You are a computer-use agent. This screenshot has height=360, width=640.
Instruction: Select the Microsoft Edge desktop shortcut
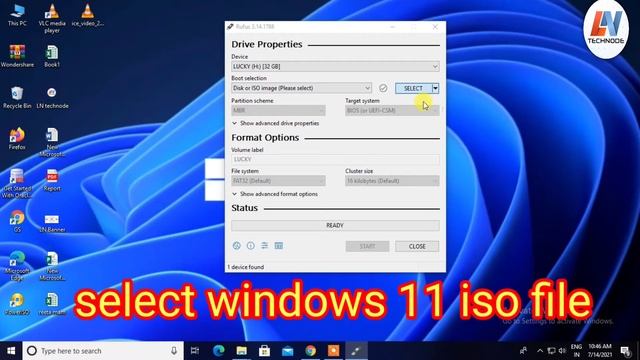coord(17,267)
